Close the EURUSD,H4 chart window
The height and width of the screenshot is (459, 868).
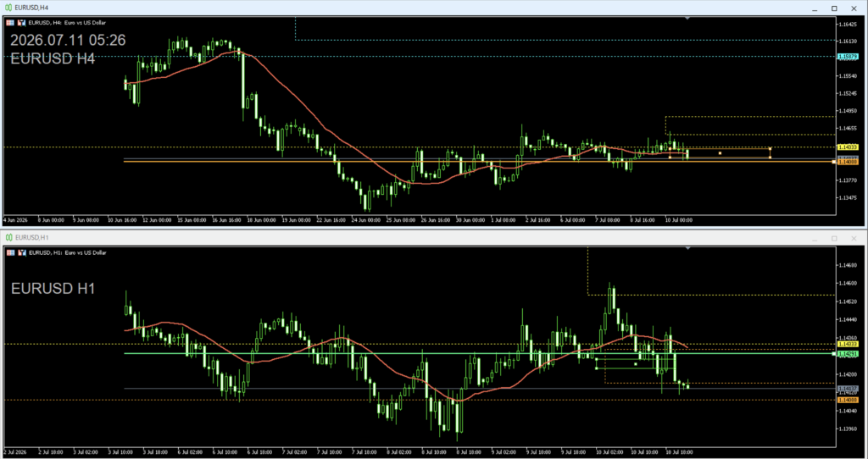pos(854,8)
